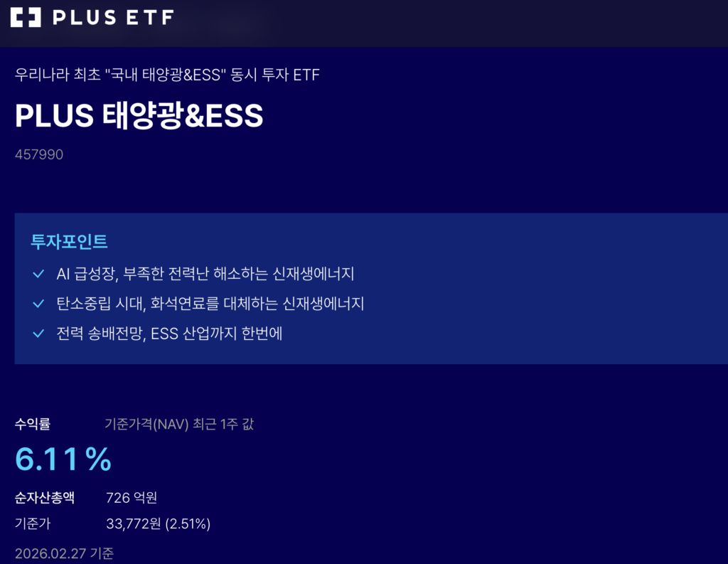Click the "순자산총액" label

[x=44, y=497]
